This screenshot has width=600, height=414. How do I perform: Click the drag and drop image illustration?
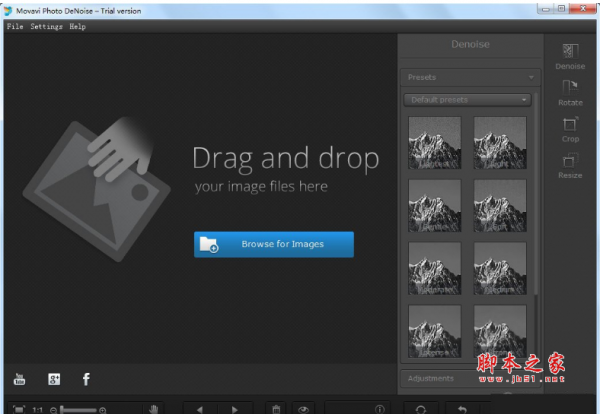tap(96, 189)
